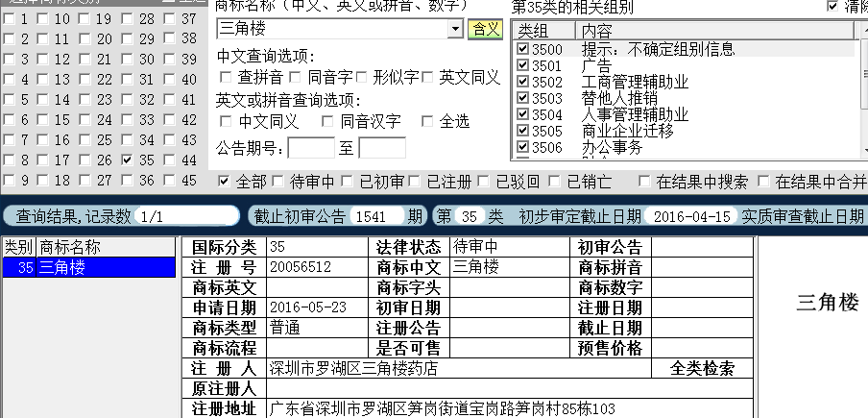This screenshot has width=868, height=418.
Task: Check 已注册 status filter
Action: tap(414, 181)
